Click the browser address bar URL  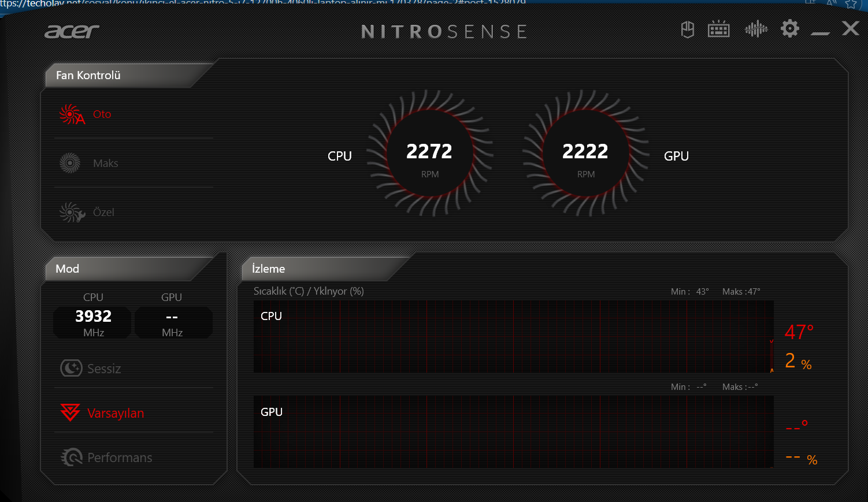point(263,3)
